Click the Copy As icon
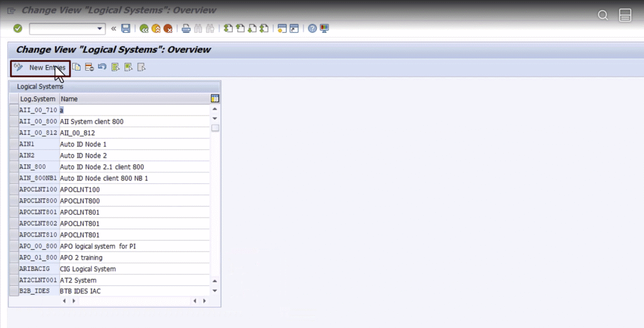Image resolution: width=644 pixels, height=328 pixels. 76,67
